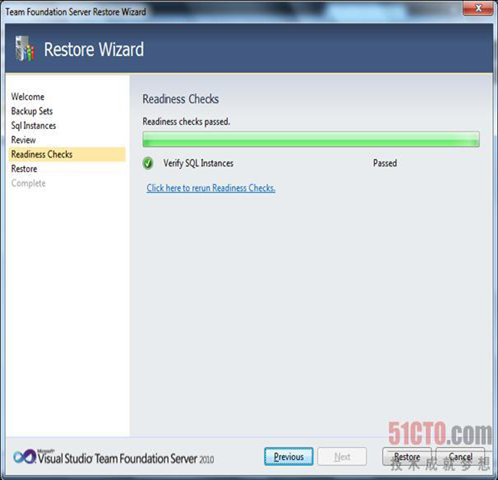Click the window title bar text

(76, 12)
